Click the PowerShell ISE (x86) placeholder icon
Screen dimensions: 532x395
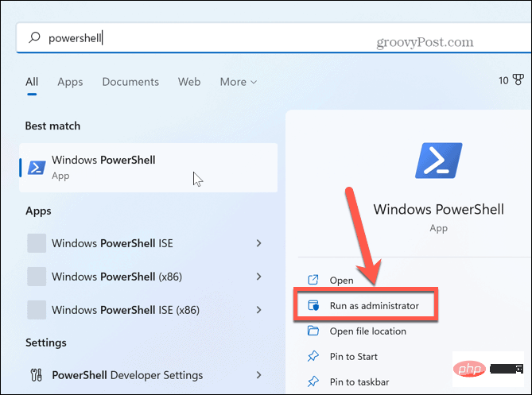tap(37, 309)
